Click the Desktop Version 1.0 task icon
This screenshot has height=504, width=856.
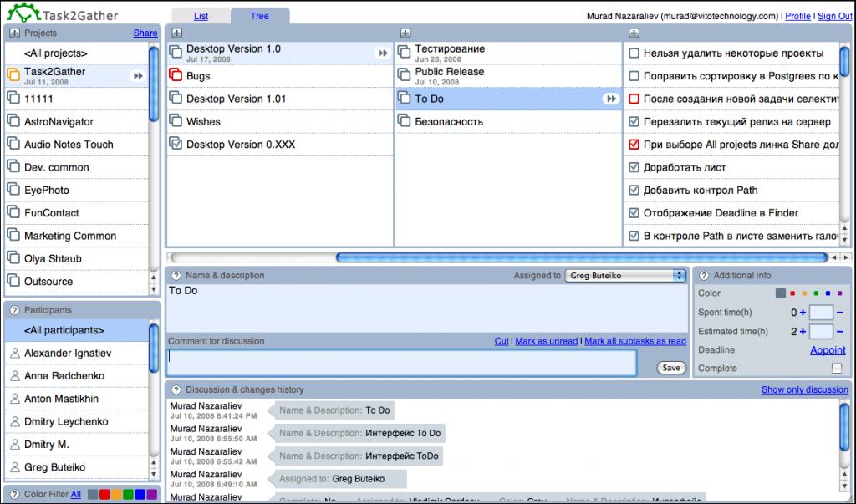pyautogui.click(x=176, y=53)
